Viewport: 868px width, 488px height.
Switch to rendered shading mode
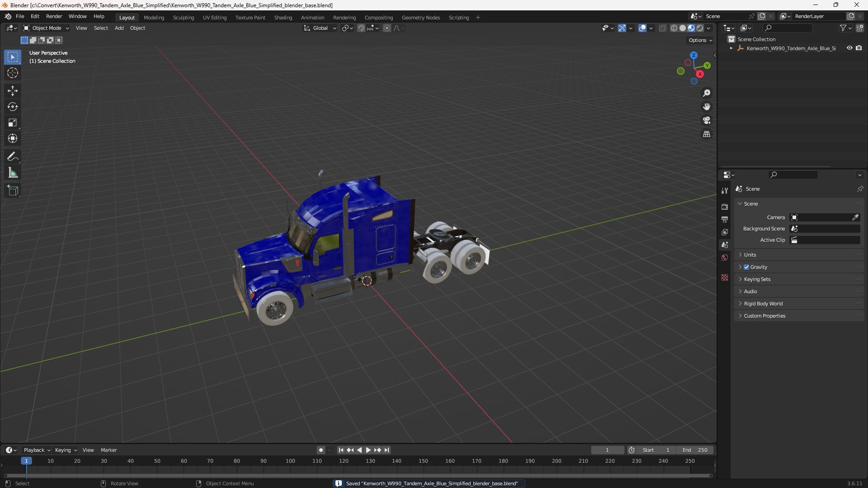(700, 28)
